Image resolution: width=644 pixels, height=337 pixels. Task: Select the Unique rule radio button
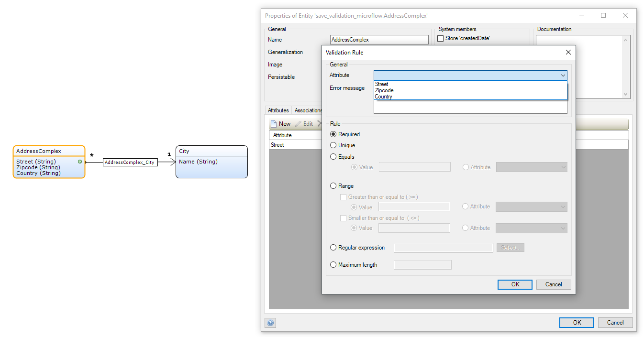pos(333,145)
